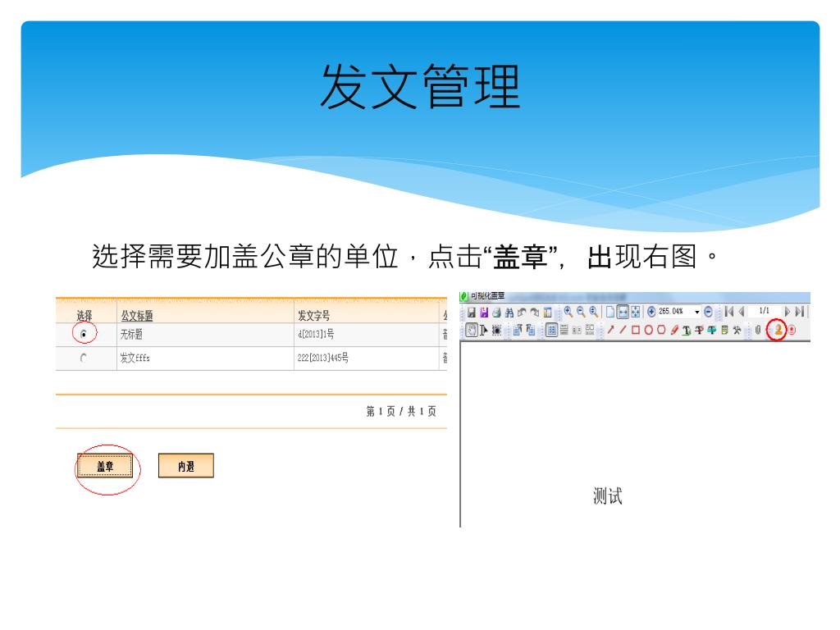Click the save icon in viewer toolbar
The image size is (840, 630).
[x=472, y=312]
